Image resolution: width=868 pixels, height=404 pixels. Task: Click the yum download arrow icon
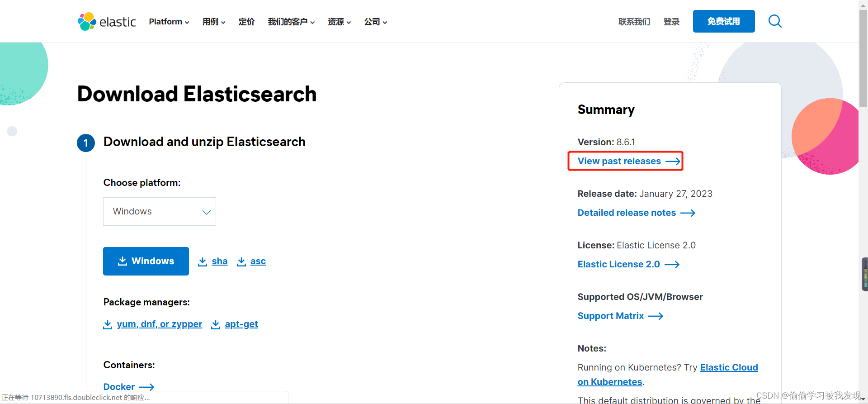pos(108,324)
